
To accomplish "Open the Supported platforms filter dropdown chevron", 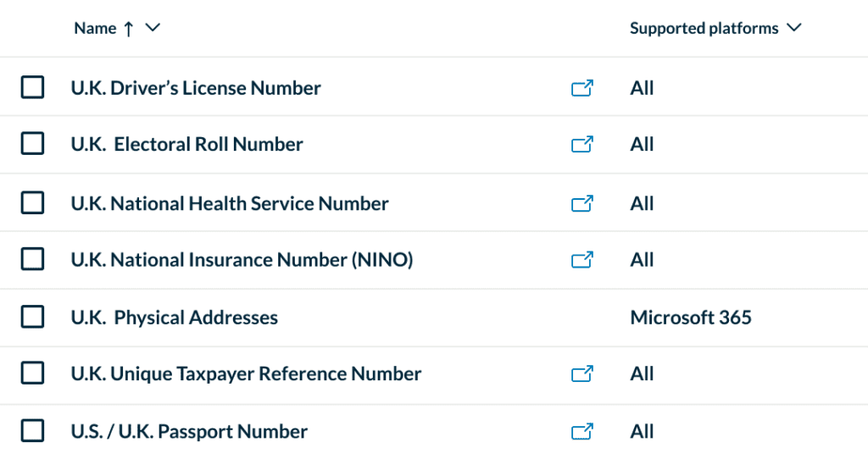I will (793, 28).
